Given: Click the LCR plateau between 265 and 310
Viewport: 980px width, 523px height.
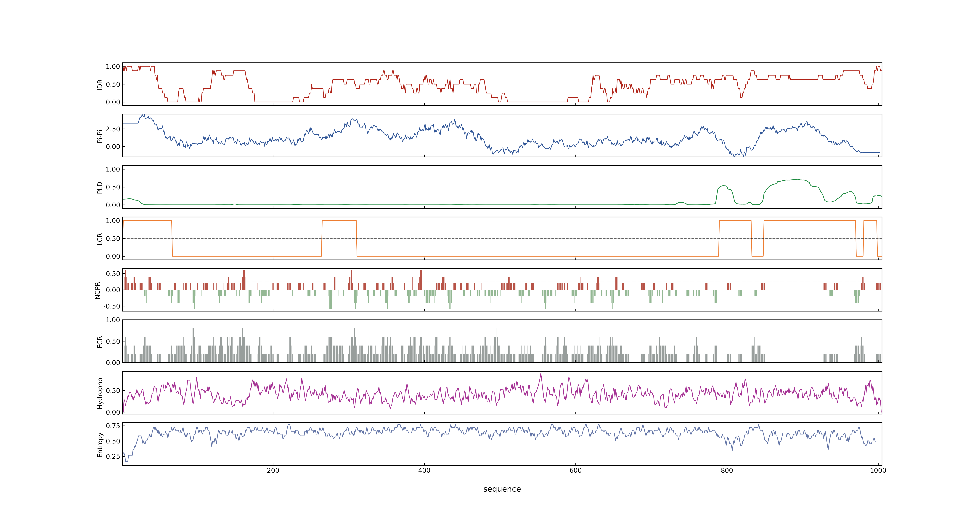Looking at the screenshot, I should click(339, 221).
